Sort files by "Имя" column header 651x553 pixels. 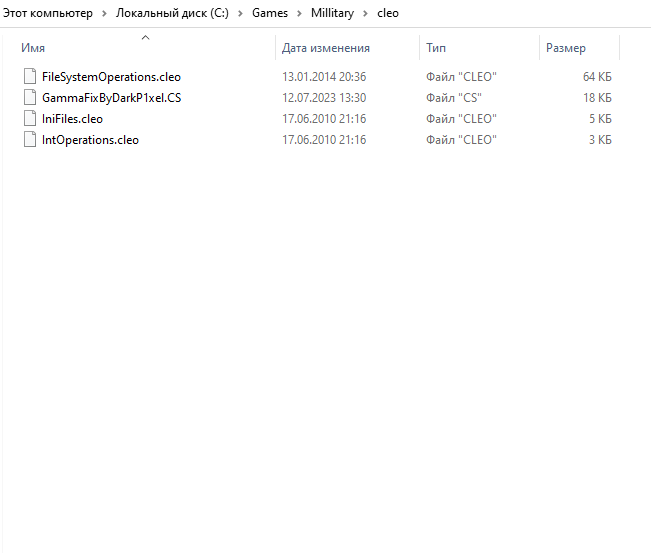coord(33,48)
